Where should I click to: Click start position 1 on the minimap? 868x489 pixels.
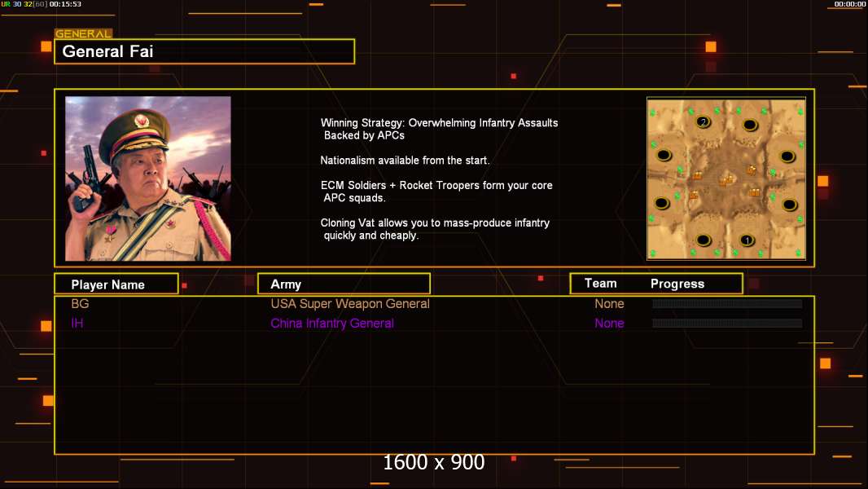(x=747, y=240)
